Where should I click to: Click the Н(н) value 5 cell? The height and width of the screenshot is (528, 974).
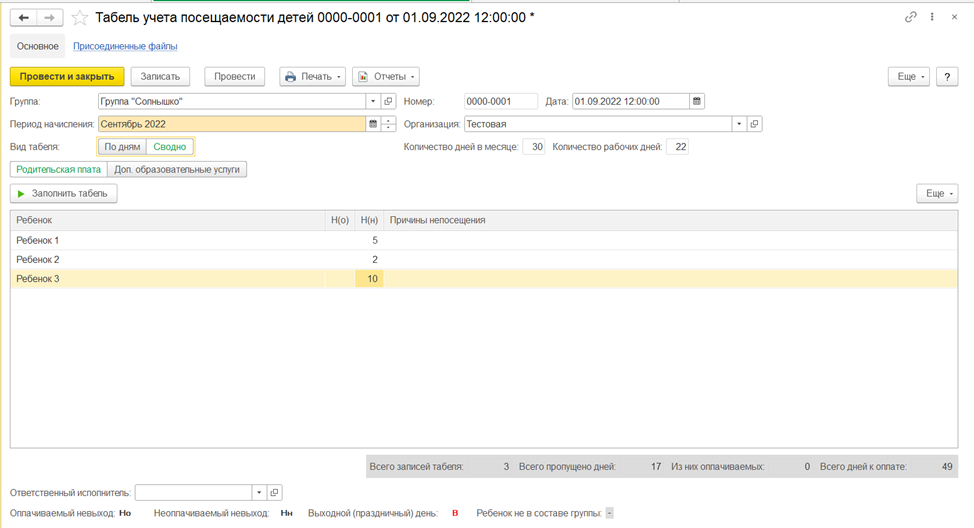click(x=369, y=240)
